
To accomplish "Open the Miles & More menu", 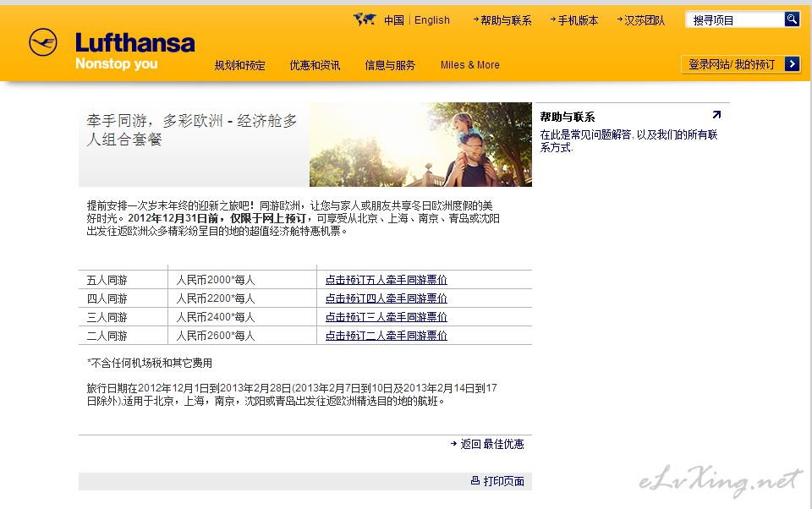I will click(x=470, y=65).
